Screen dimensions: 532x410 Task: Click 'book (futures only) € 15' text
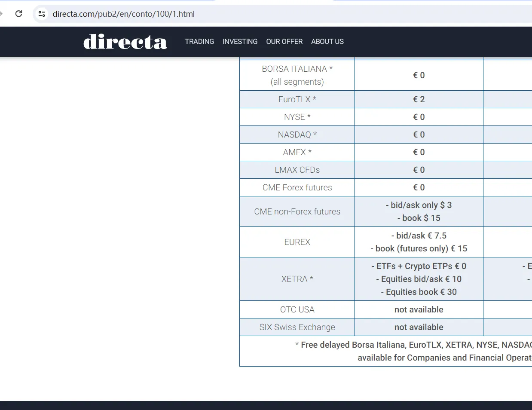pos(419,248)
